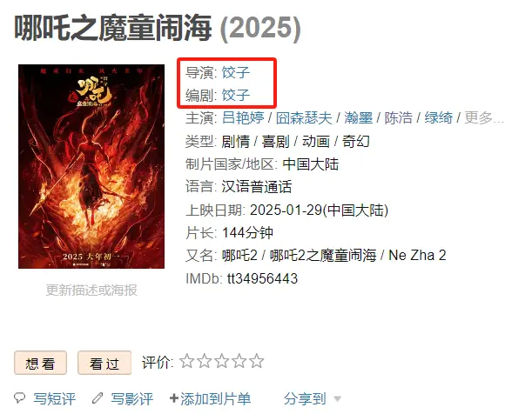Click the first rating star
The width and height of the screenshot is (532, 414).
tap(187, 361)
